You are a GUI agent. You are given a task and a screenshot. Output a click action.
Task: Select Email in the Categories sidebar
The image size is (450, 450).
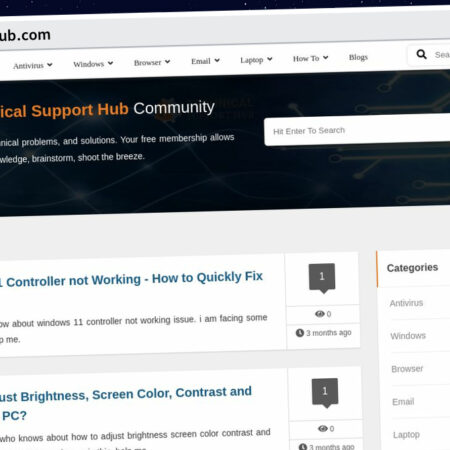coord(403,402)
